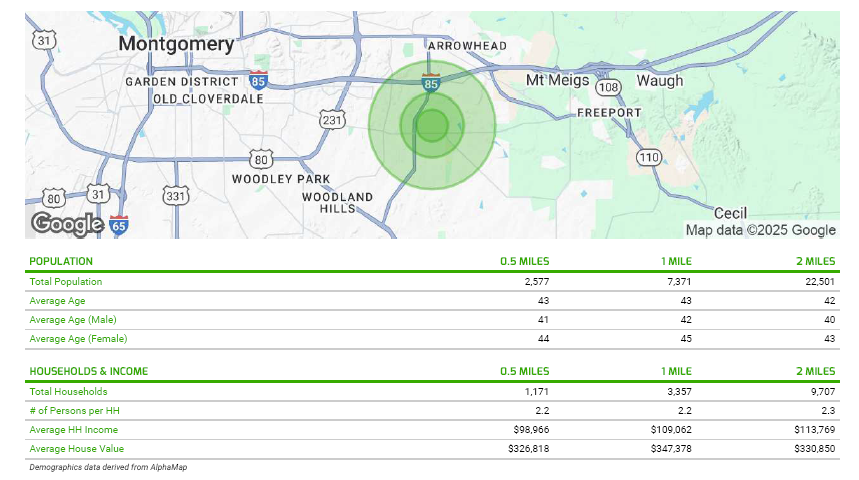Click the center of the innermost green circle
The image size is (859, 480).
point(432,126)
